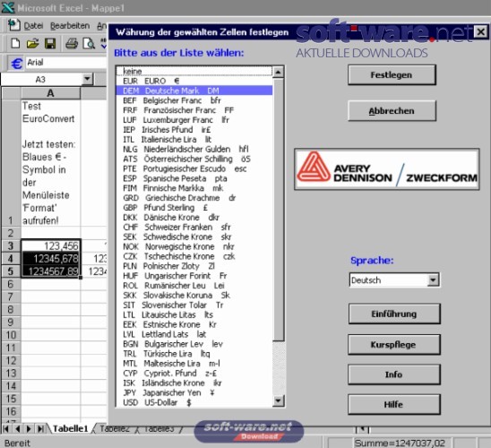
Task: Select 'PTE Portugiesischer Escudo' entry
Action: click(194, 168)
